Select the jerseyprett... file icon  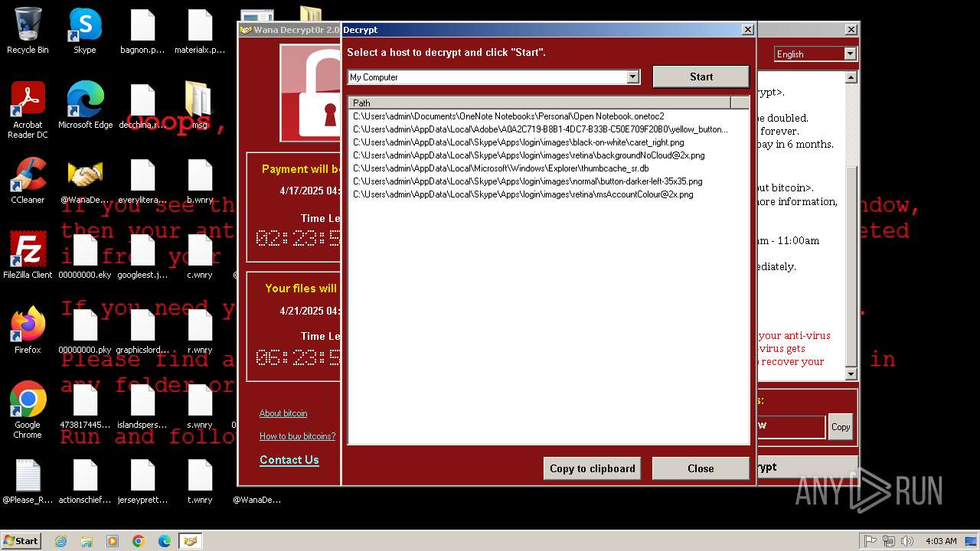pyautogui.click(x=142, y=481)
